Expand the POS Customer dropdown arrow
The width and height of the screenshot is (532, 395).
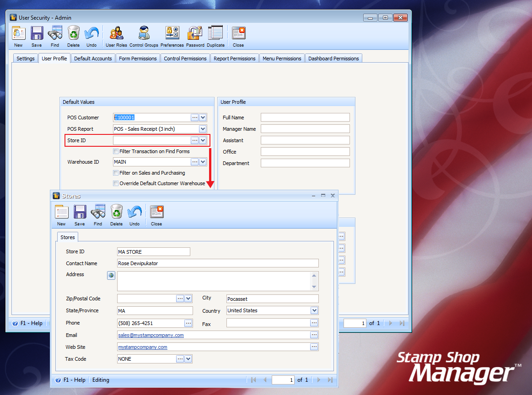tap(203, 117)
